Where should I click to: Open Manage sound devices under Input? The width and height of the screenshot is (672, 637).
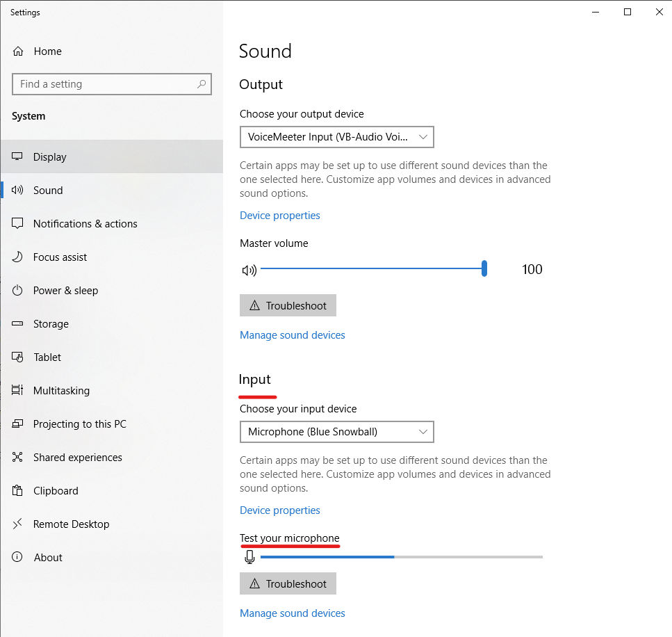point(293,613)
